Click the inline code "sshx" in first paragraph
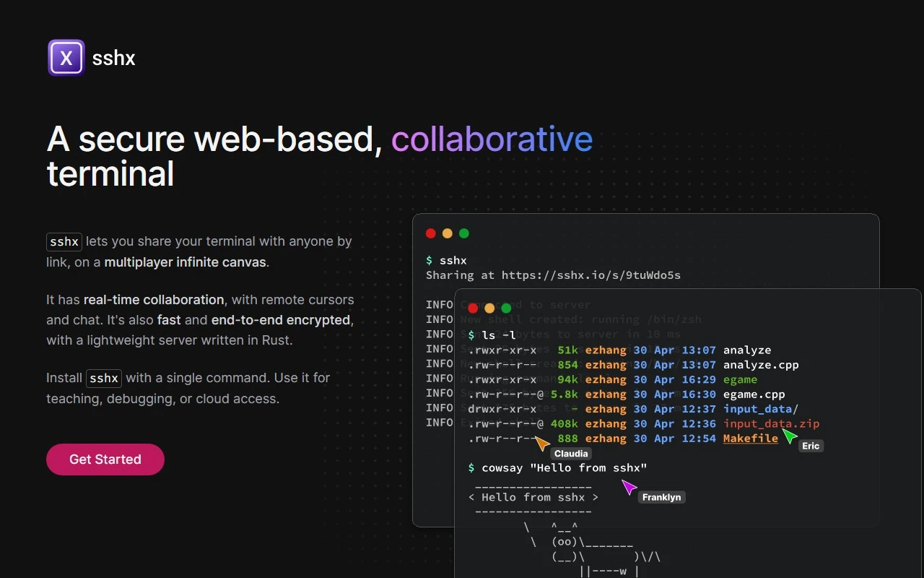 [64, 241]
